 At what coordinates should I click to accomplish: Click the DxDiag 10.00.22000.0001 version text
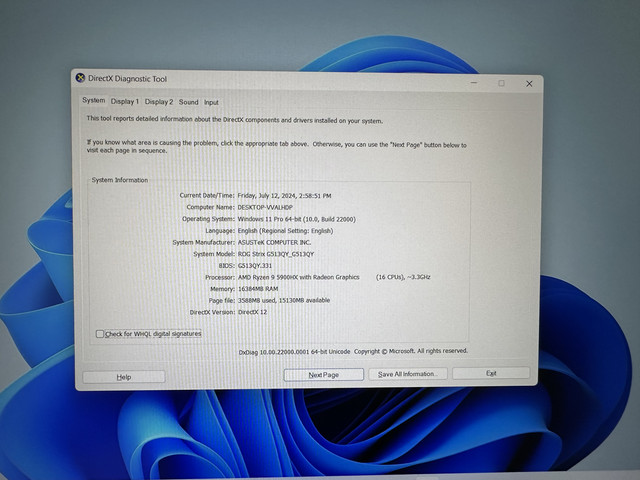294,352
